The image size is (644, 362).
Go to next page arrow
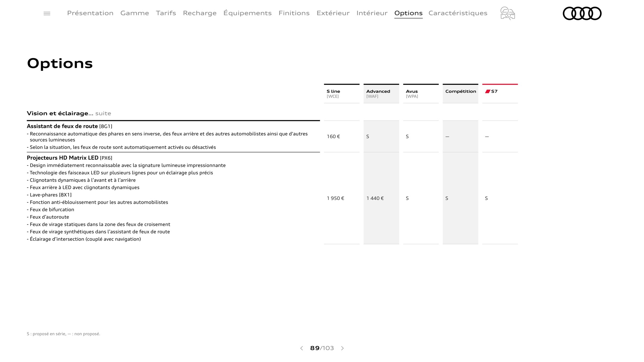342,348
